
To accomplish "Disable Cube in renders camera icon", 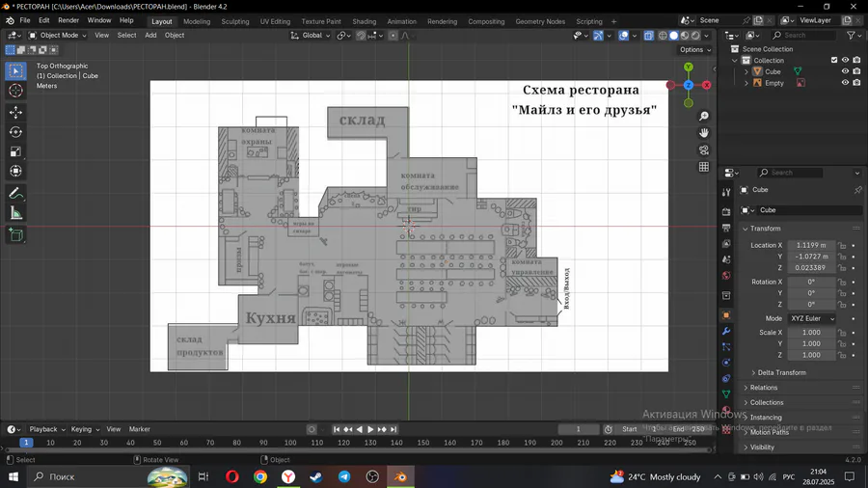I will click(x=856, y=71).
